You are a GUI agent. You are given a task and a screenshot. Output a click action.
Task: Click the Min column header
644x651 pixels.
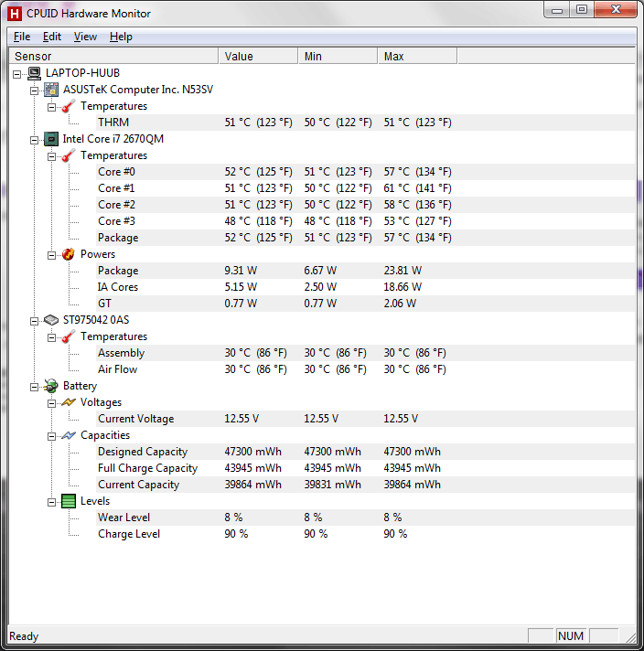[x=338, y=56]
